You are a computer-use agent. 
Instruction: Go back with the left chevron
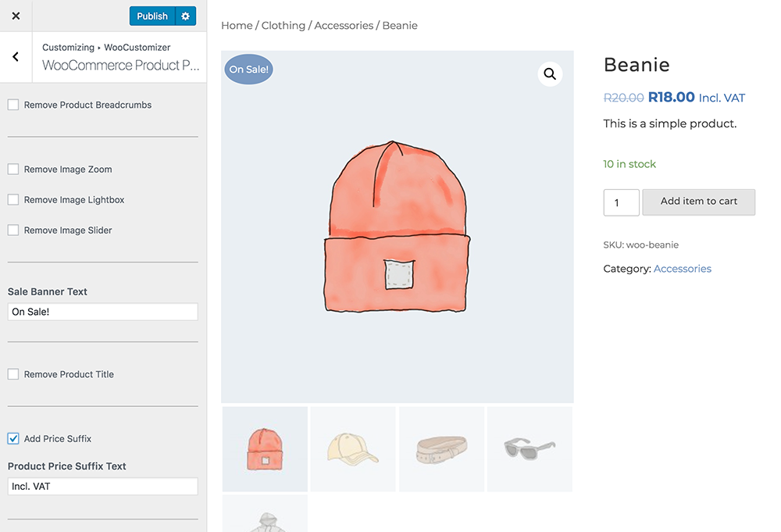coord(16,56)
